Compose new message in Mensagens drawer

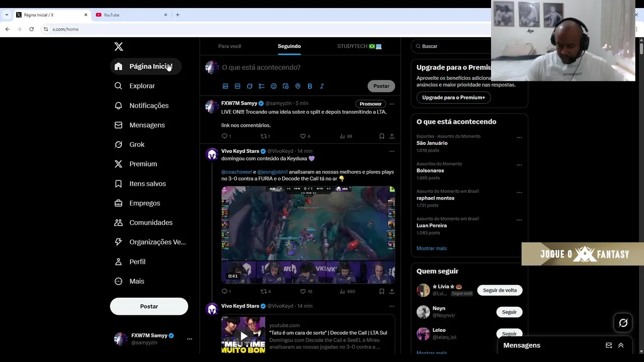609,345
